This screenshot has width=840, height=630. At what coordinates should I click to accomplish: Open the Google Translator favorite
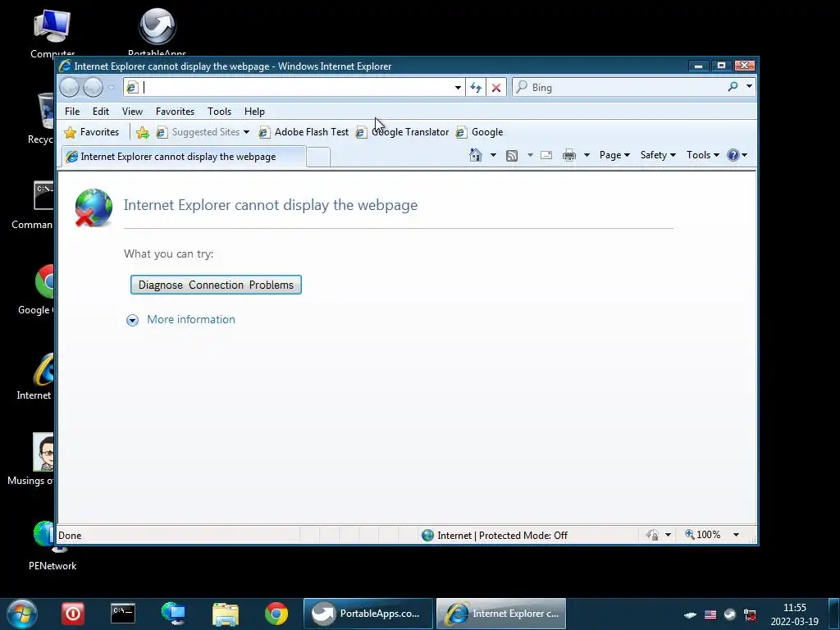pos(402,132)
